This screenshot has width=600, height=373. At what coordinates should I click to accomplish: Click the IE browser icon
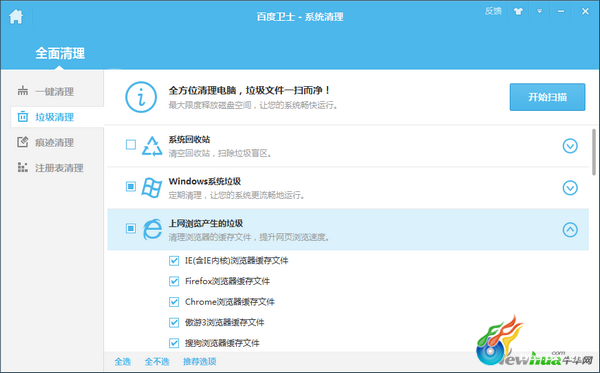152,230
